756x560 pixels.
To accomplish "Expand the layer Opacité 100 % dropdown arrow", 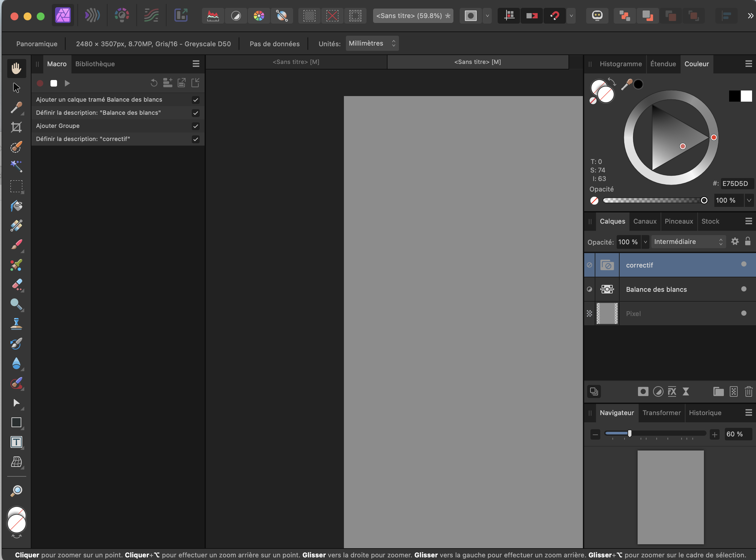I will click(645, 242).
